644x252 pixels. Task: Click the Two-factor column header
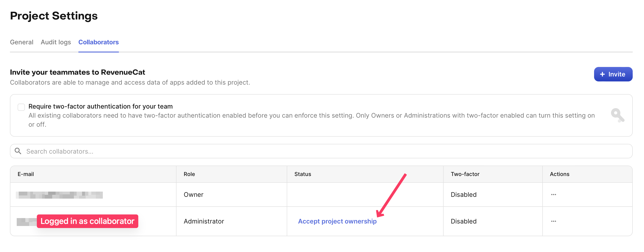point(465,174)
